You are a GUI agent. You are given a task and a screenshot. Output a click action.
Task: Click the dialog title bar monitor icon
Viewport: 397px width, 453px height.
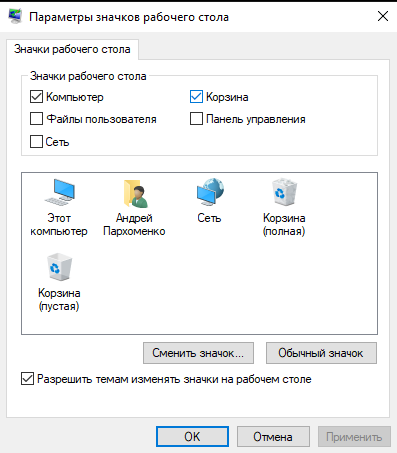coord(15,16)
